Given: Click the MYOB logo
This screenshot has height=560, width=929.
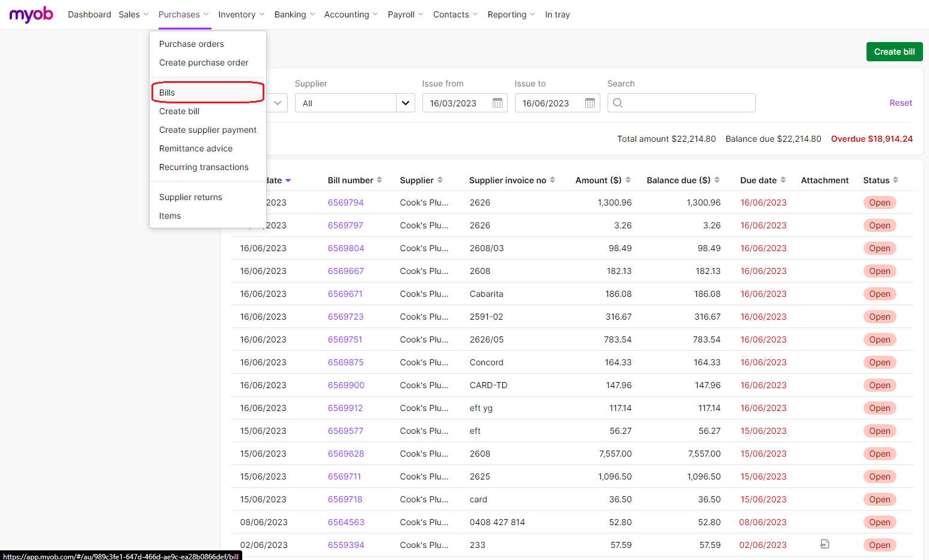Looking at the screenshot, I should pyautogui.click(x=31, y=14).
